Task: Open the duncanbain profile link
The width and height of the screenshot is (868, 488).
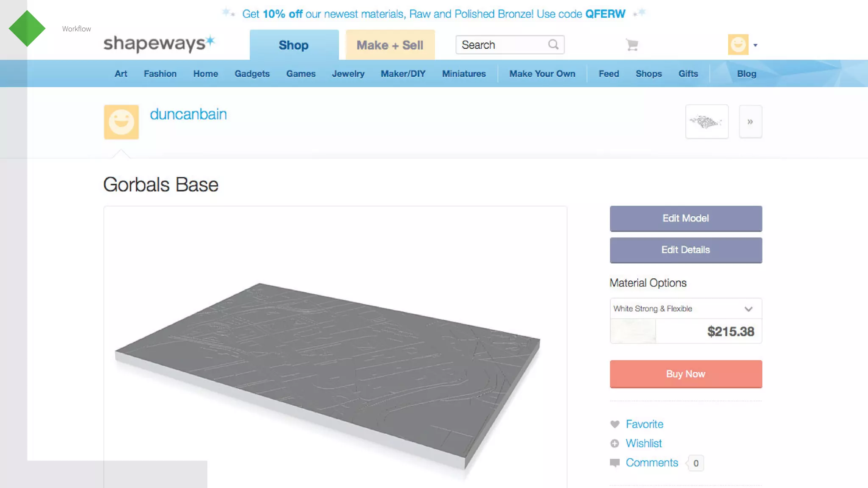Action: tap(188, 114)
